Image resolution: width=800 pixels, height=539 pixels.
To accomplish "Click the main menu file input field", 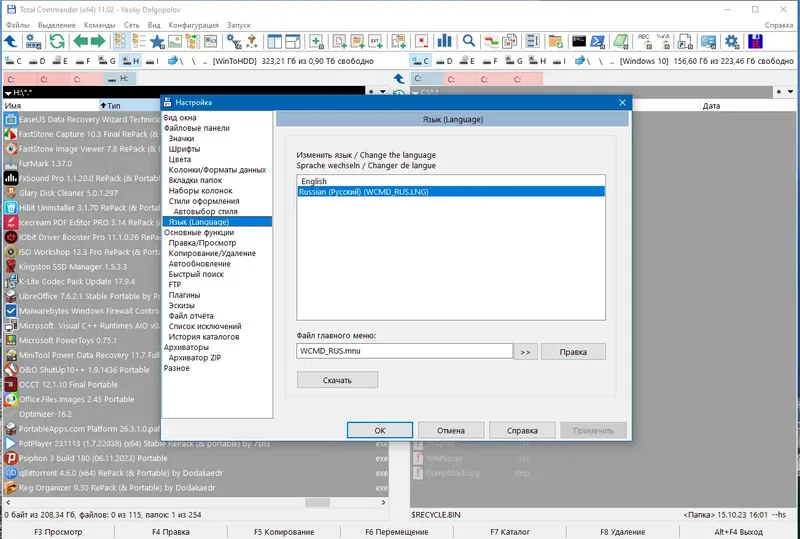I will point(405,351).
